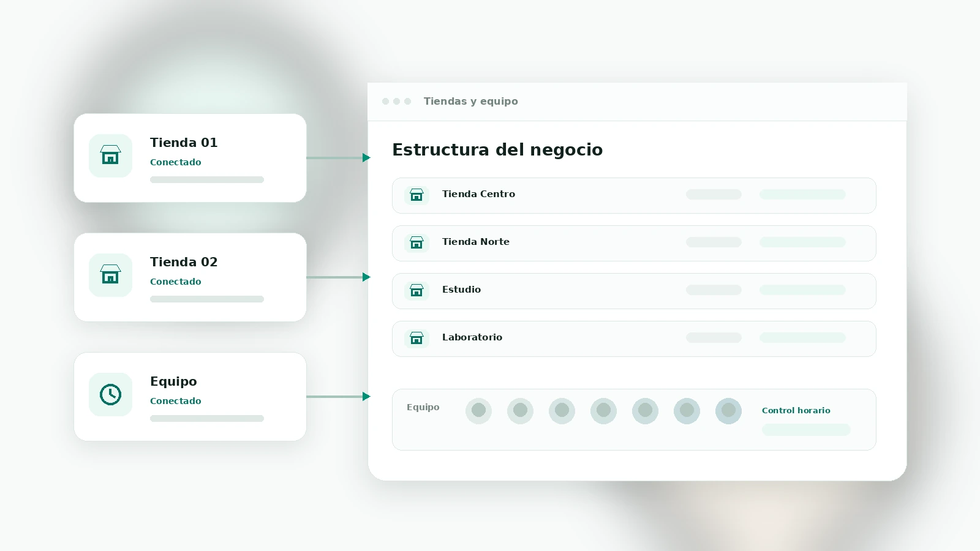Viewport: 980px width, 551px height.
Task: Click the gray pill in Laboratorio row
Action: pyautogui.click(x=714, y=338)
